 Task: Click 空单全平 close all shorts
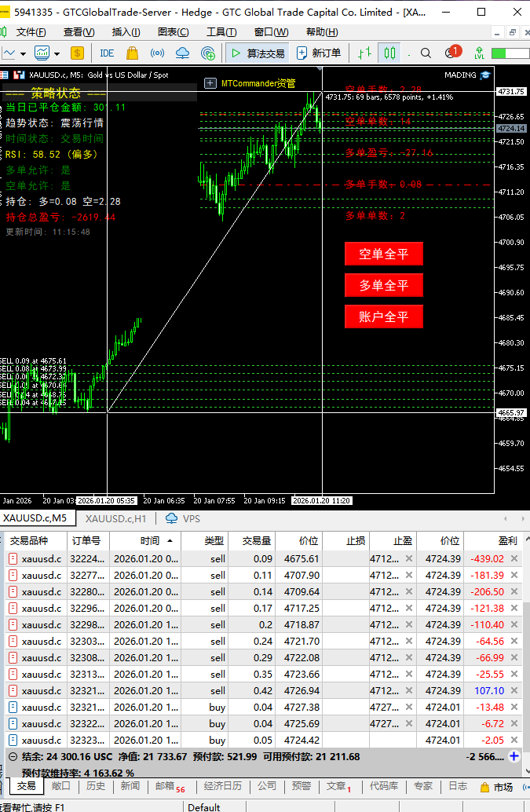coord(383,254)
